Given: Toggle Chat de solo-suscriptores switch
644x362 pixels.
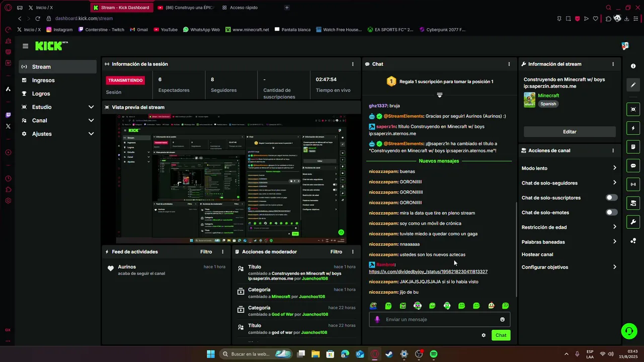Looking at the screenshot, I should tap(611, 198).
